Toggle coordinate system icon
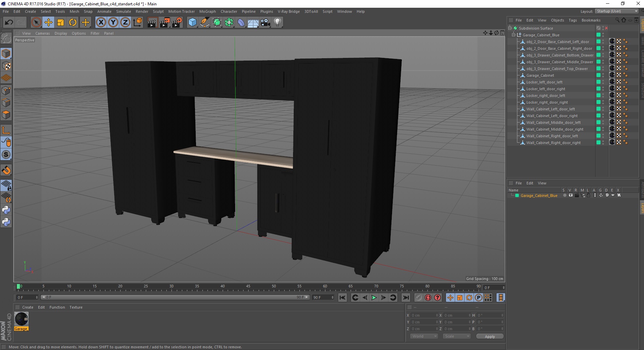The image size is (644, 350). (x=137, y=23)
